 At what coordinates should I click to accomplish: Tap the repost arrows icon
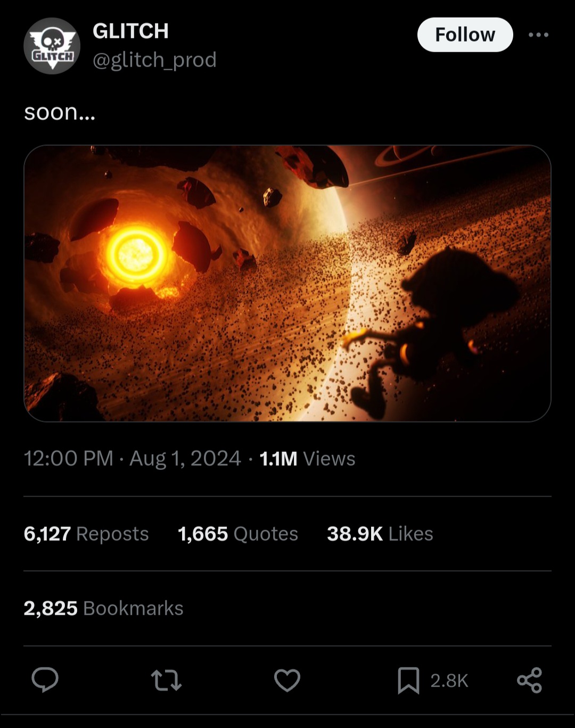166,680
